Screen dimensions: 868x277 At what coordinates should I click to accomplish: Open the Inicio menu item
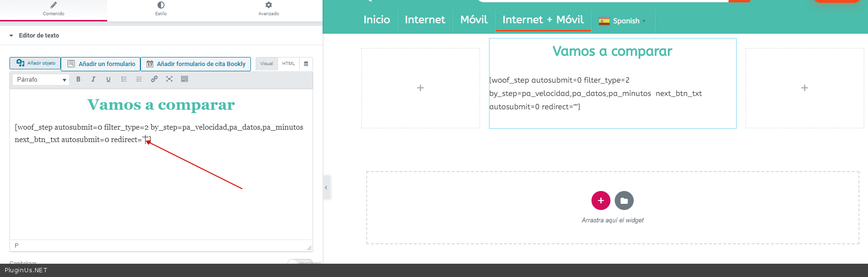(x=377, y=20)
